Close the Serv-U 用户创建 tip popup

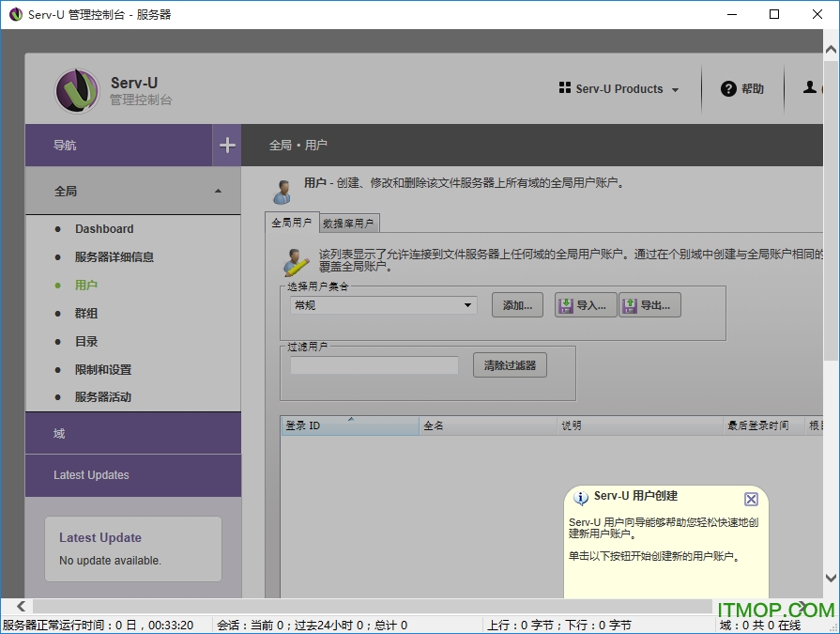pyautogui.click(x=751, y=500)
